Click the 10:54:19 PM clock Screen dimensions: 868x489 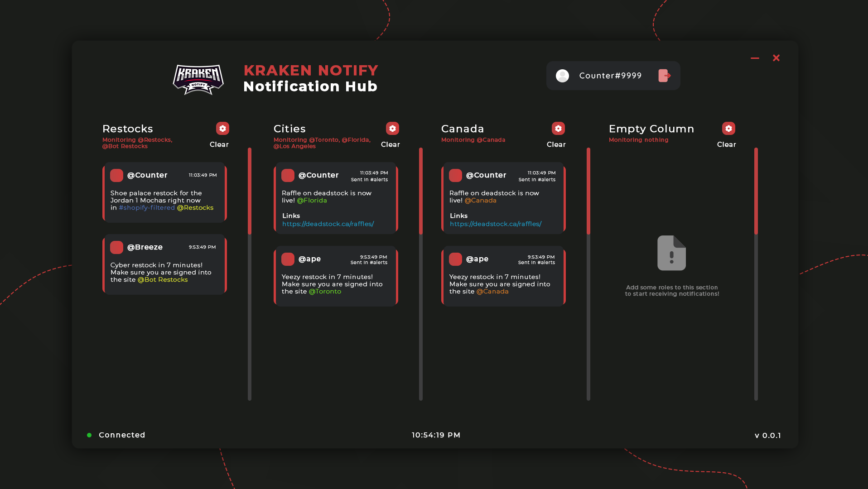click(436, 435)
